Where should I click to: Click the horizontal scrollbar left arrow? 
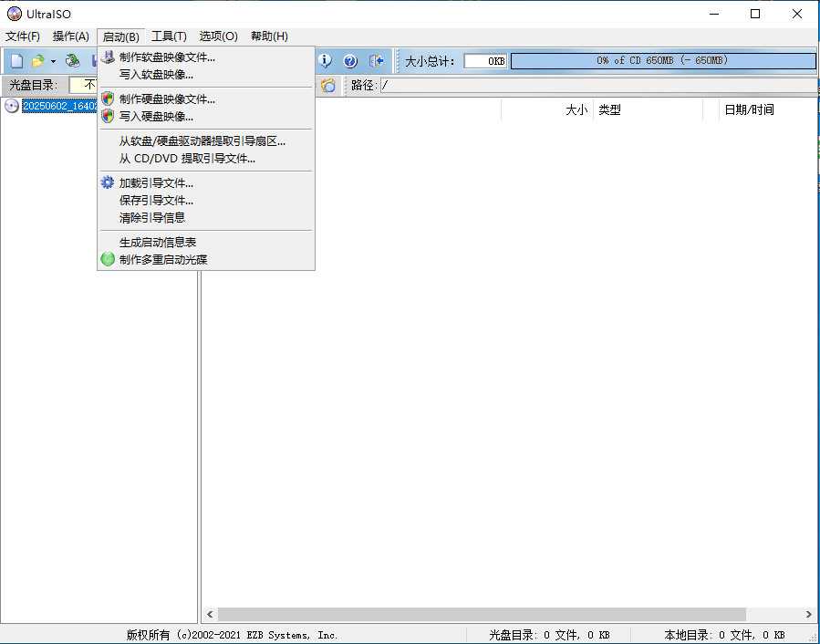point(210,614)
